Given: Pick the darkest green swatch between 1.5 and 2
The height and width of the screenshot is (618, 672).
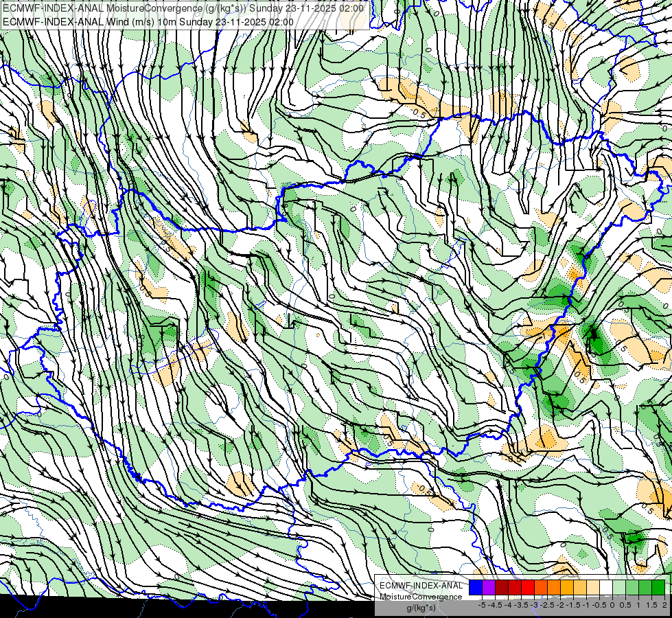Looking at the screenshot, I should coord(658,587).
